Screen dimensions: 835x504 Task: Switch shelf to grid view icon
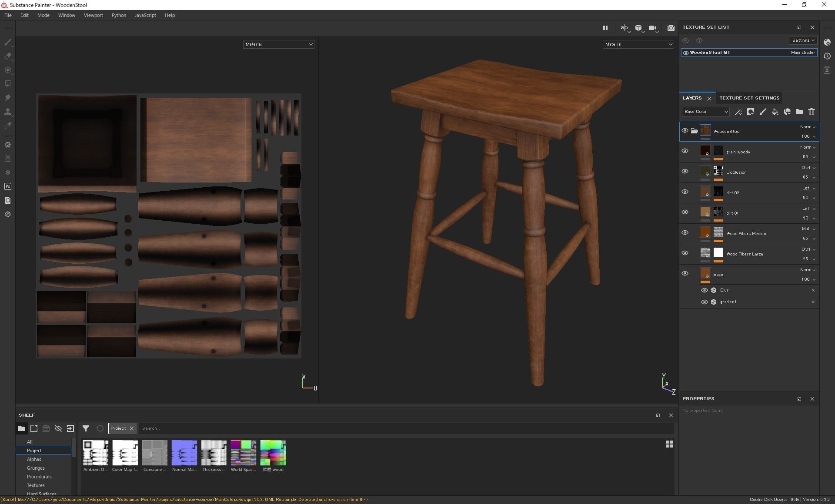tap(669, 444)
